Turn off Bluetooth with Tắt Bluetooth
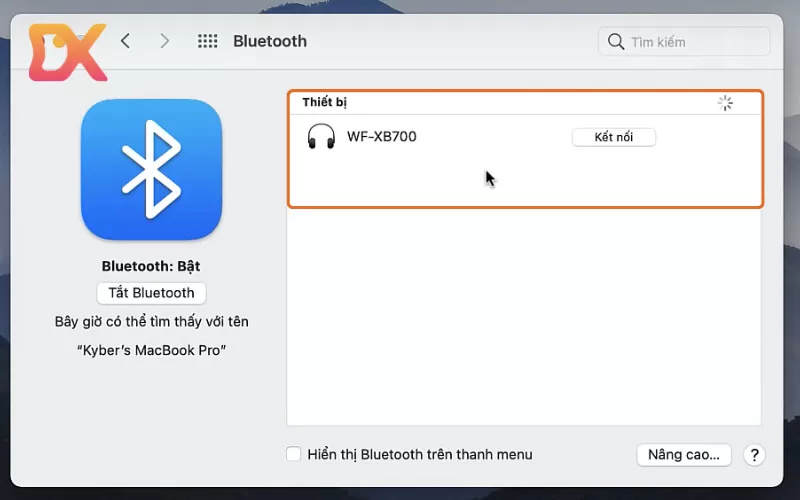 click(x=152, y=293)
